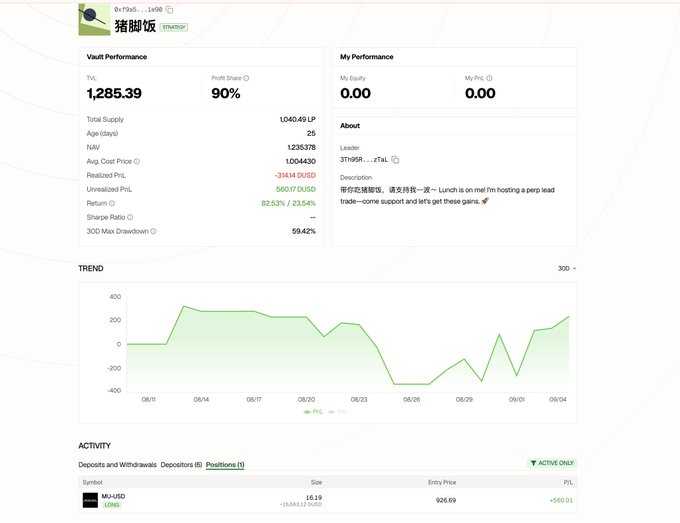Switch to Deposits and Withdrawals tab
This screenshot has width=680, height=523.
[x=118, y=464]
